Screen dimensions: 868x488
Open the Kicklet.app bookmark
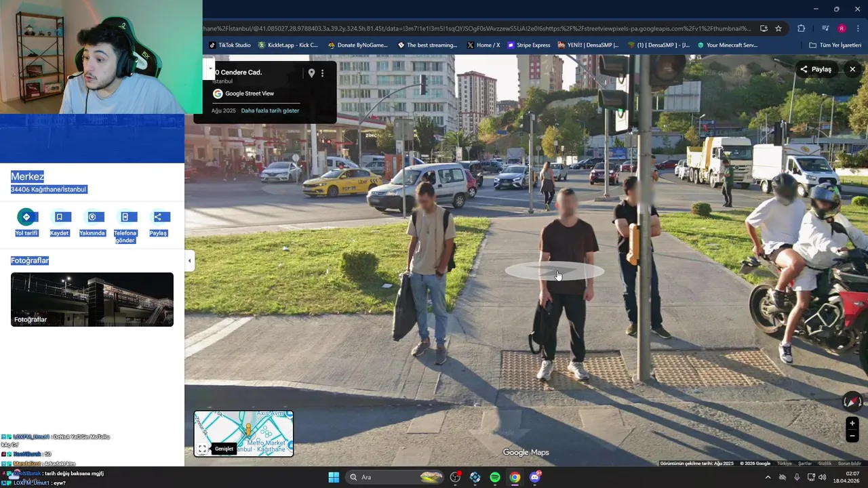click(x=288, y=45)
